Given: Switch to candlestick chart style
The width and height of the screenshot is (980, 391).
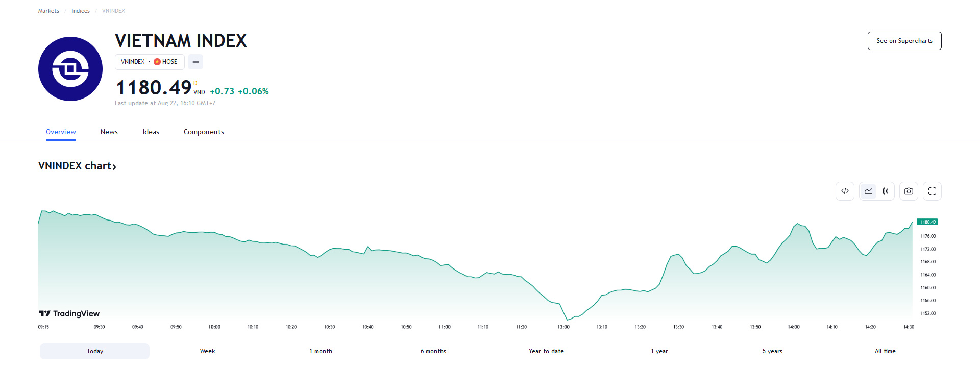Looking at the screenshot, I should coord(886,191).
